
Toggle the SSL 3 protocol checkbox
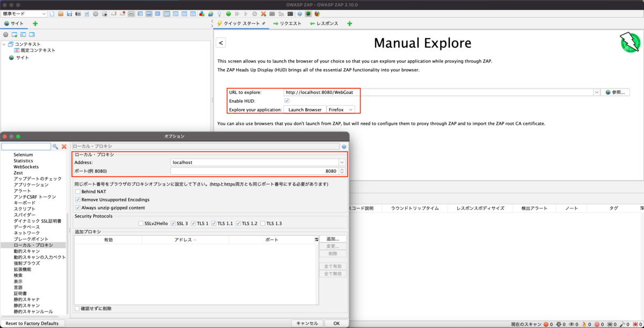pos(173,223)
